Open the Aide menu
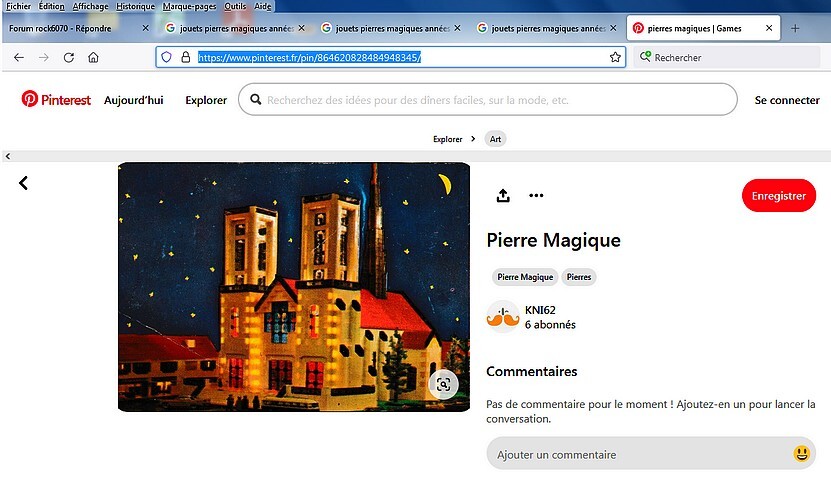 coord(262,6)
